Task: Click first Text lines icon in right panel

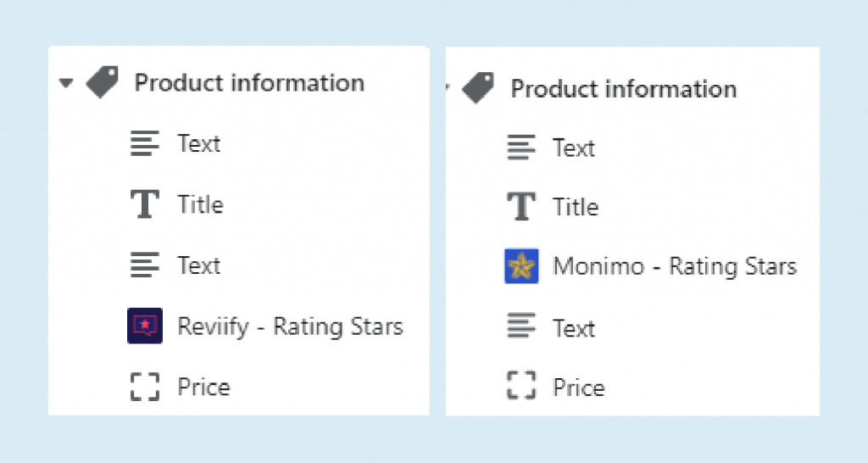Action: pyautogui.click(x=520, y=148)
